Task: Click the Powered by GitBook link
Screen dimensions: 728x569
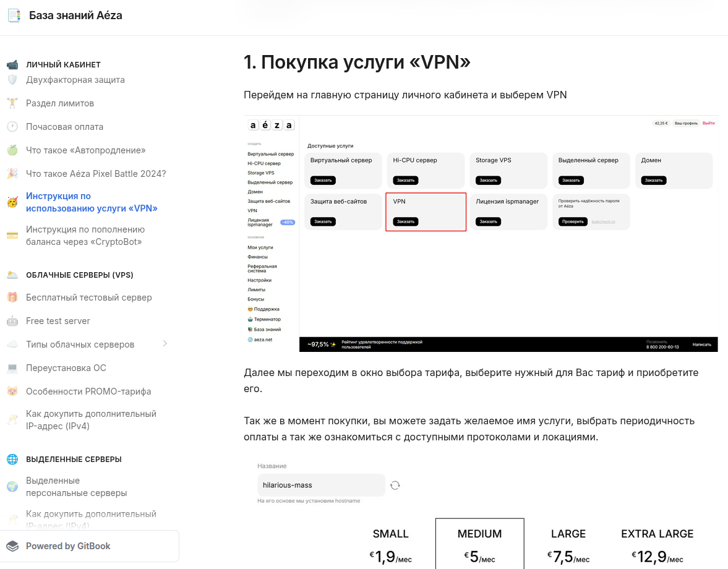Action: click(x=90, y=546)
